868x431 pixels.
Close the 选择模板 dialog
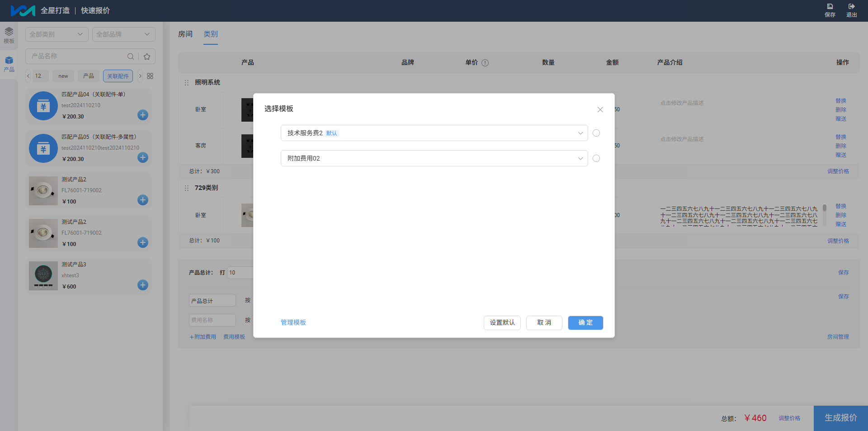[x=600, y=109]
